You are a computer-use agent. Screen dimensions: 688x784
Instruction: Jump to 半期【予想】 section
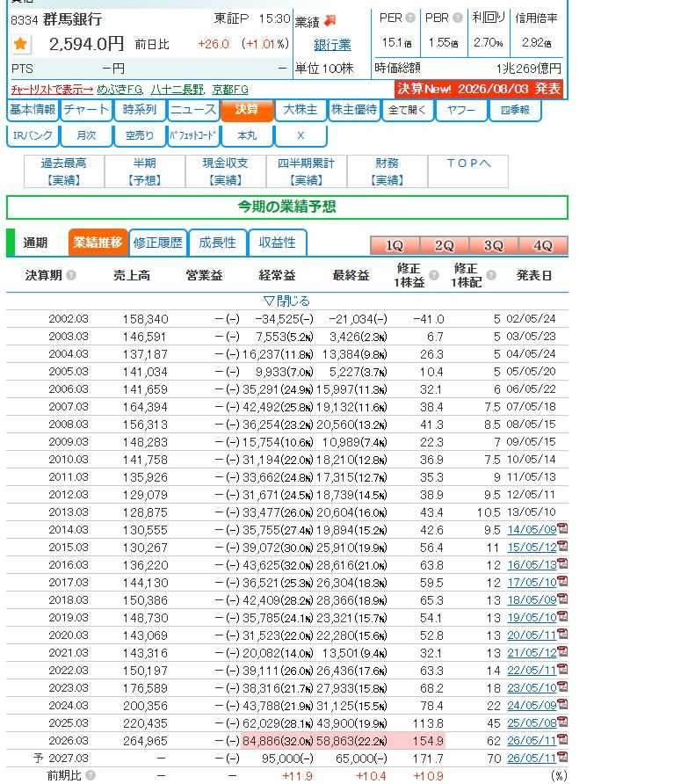click(144, 171)
